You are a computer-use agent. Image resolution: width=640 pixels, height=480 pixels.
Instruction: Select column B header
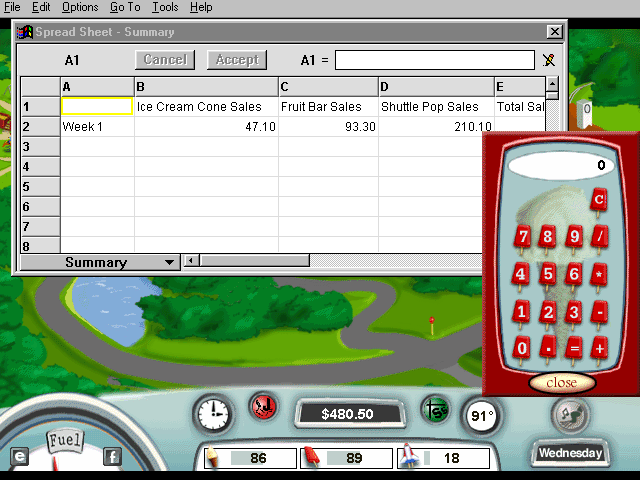coord(206,87)
